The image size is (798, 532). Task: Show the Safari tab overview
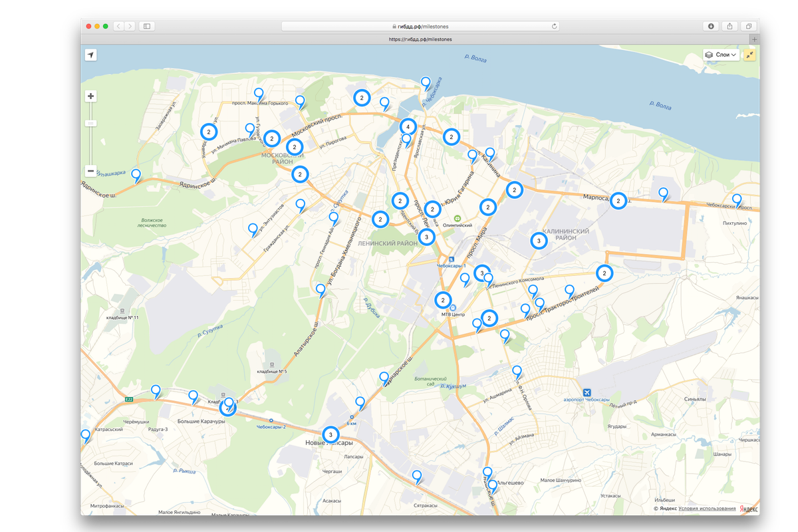coord(749,26)
